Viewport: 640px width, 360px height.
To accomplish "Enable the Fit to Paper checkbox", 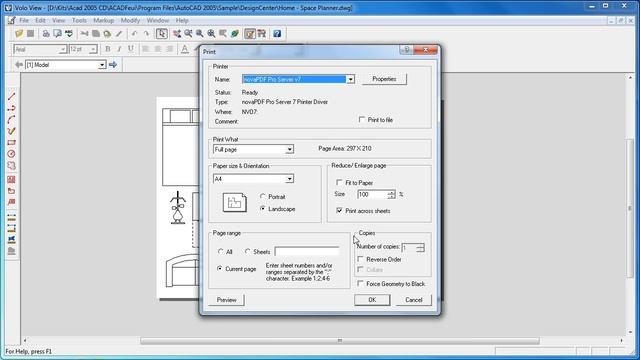I will pos(339,182).
